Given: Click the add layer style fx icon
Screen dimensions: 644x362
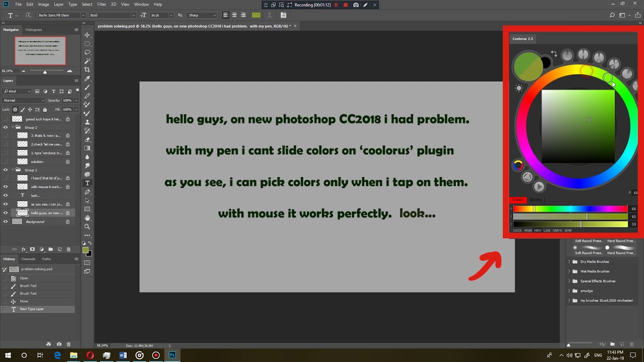Looking at the screenshot, I should coord(23,249).
